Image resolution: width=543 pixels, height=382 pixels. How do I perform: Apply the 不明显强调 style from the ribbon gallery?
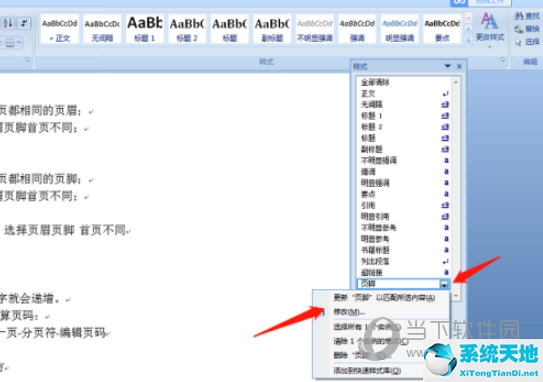[x=315, y=29]
